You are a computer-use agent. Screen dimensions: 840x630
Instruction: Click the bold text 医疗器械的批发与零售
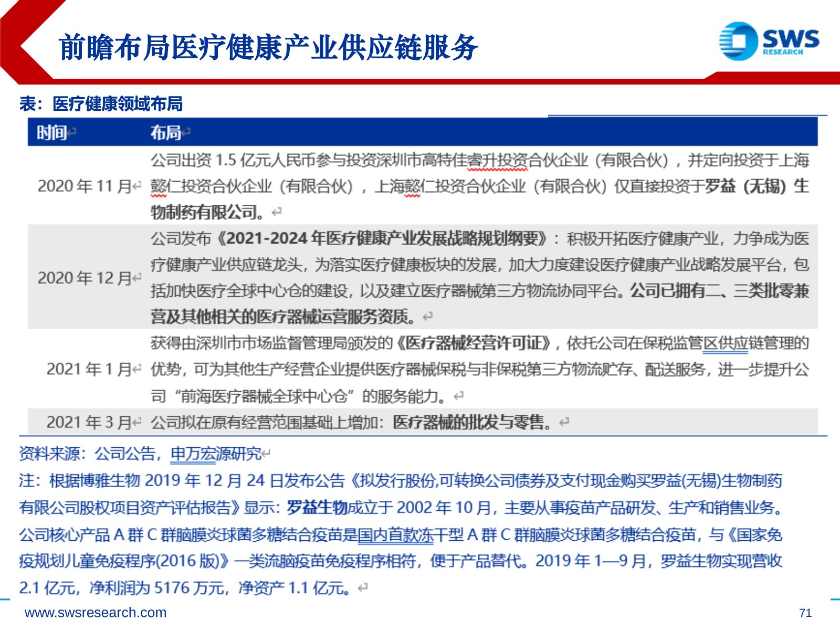point(468,422)
